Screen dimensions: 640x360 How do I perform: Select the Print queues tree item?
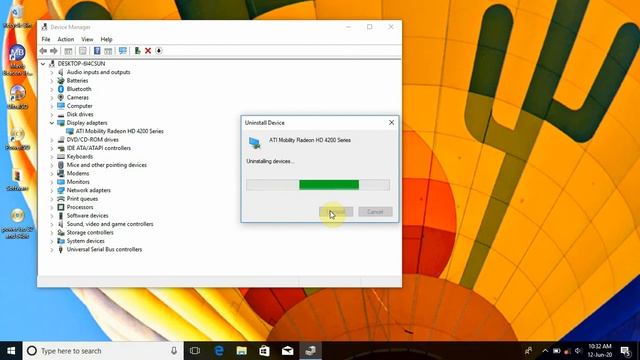(x=82, y=199)
